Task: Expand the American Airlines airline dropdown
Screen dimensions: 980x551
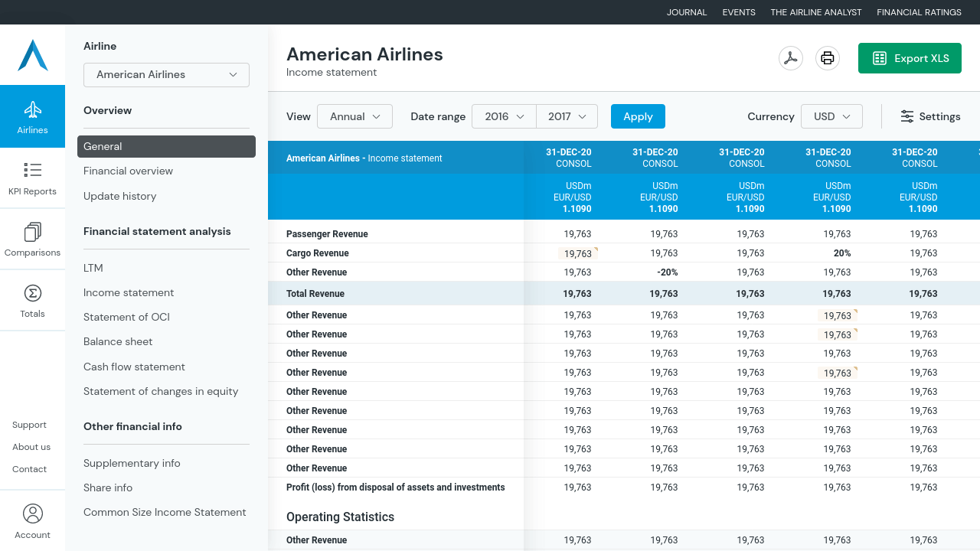Action: [166, 74]
